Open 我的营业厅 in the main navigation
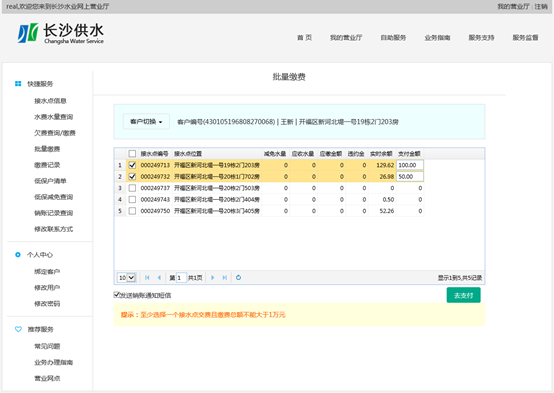Viewport: 554px width, 393px height. (x=346, y=37)
